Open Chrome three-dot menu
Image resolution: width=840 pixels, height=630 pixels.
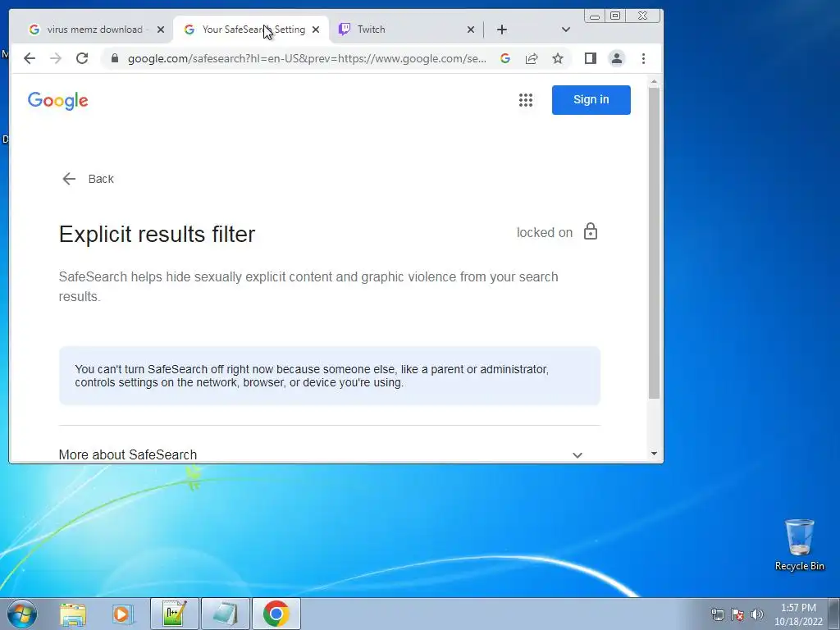pyautogui.click(x=643, y=58)
